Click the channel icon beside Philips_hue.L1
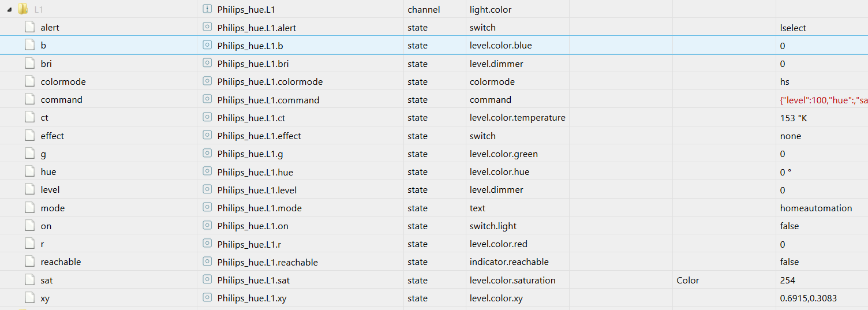 [x=207, y=9]
